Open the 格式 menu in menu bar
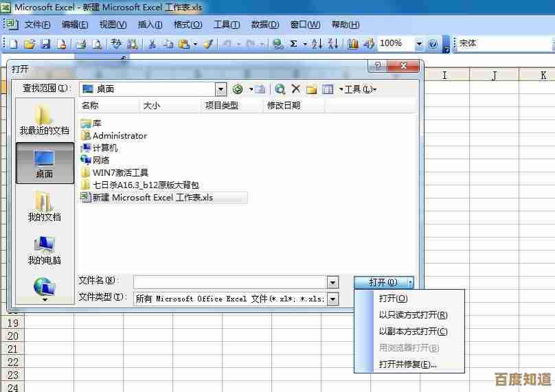The image size is (555, 392). coord(188,25)
